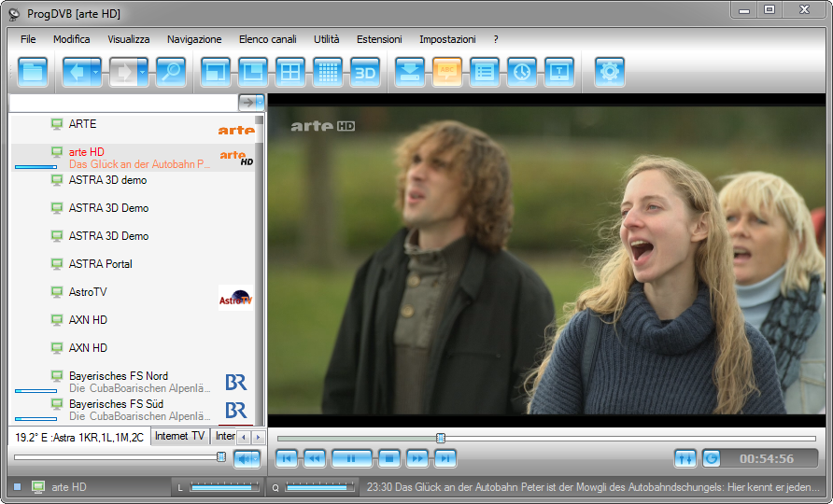The width and height of the screenshot is (833, 504).
Task: Go back with the left arrow button
Action: coord(77,72)
